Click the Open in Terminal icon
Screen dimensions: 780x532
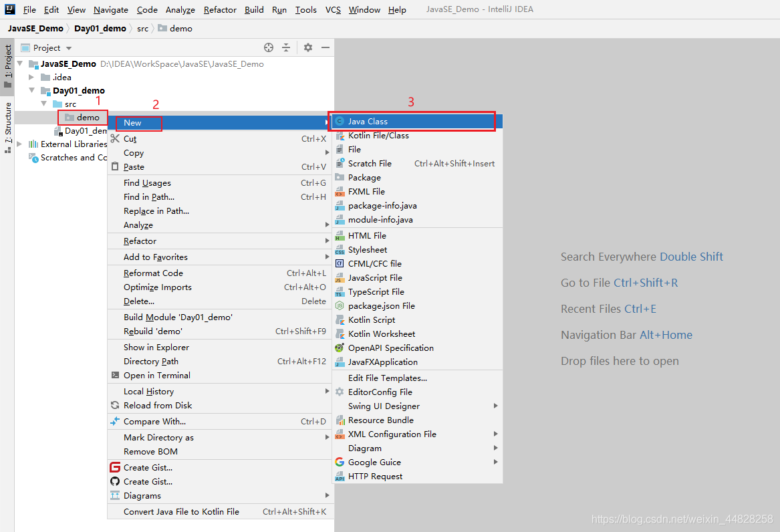pos(115,376)
